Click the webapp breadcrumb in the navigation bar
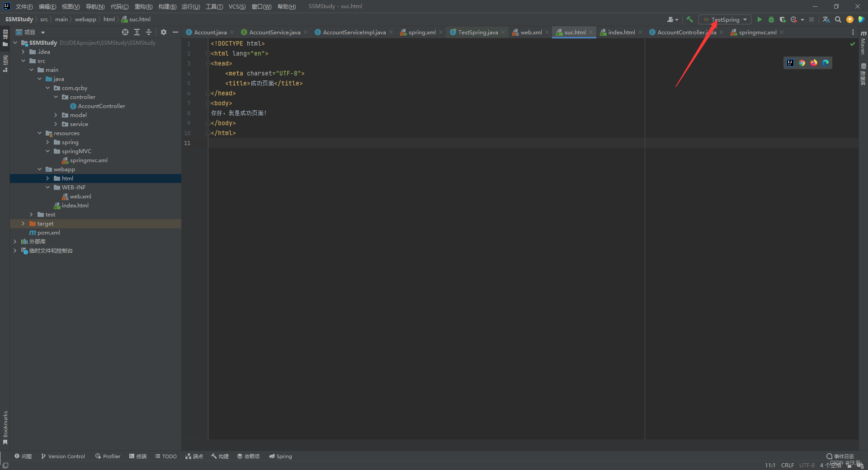The image size is (868, 470). click(x=85, y=19)
